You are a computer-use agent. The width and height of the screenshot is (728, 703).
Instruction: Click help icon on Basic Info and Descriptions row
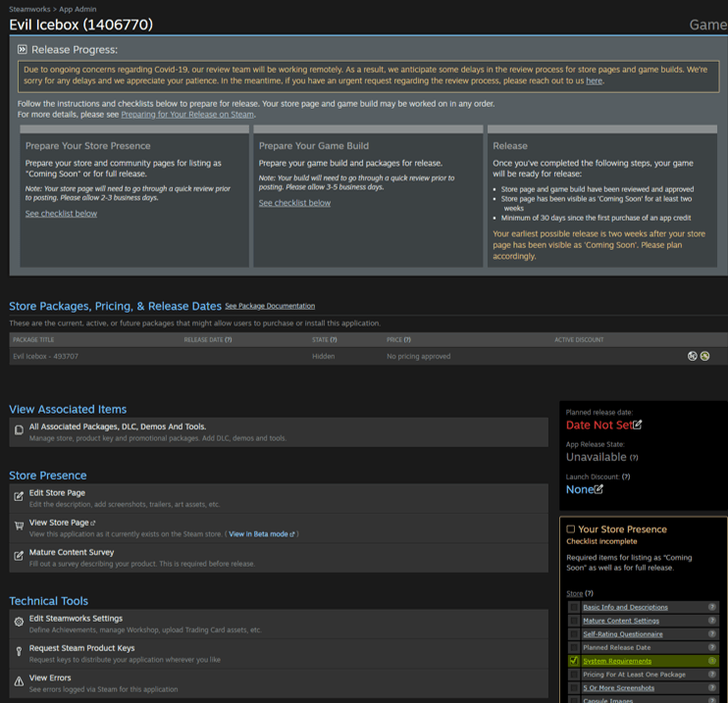coord(711,607)
